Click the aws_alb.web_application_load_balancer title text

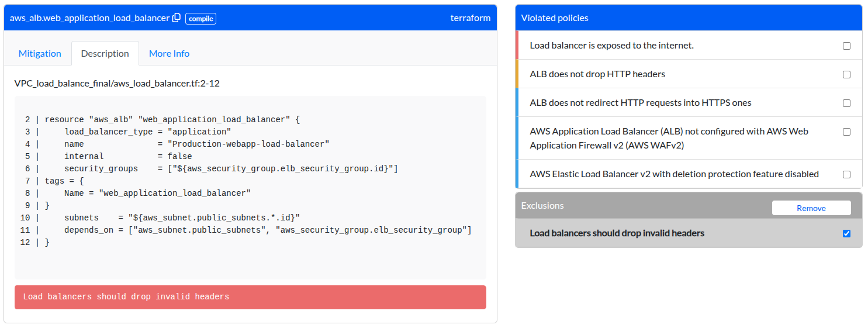coord(89,18)
